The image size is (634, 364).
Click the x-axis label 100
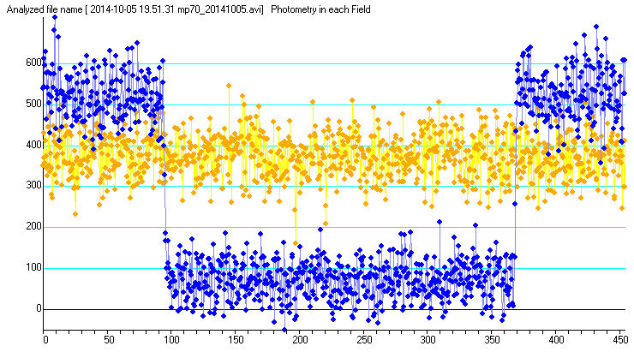point(171,340)
